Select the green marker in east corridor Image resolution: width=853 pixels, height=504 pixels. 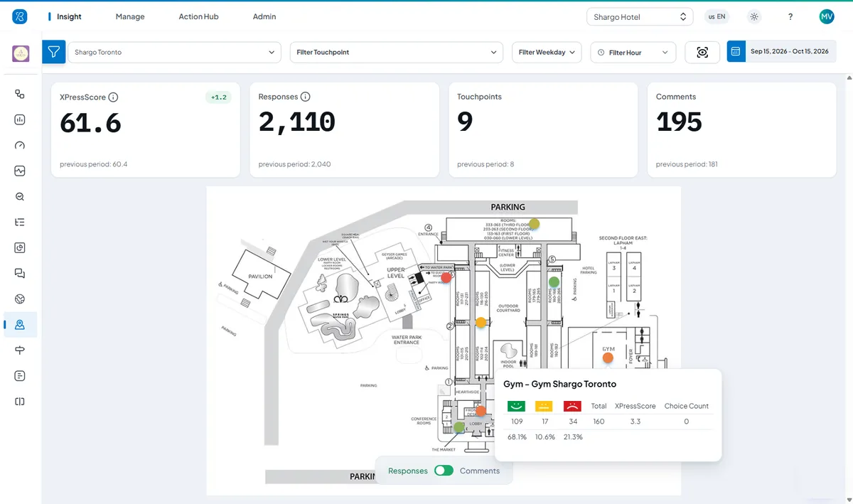(x=554, y=282)
